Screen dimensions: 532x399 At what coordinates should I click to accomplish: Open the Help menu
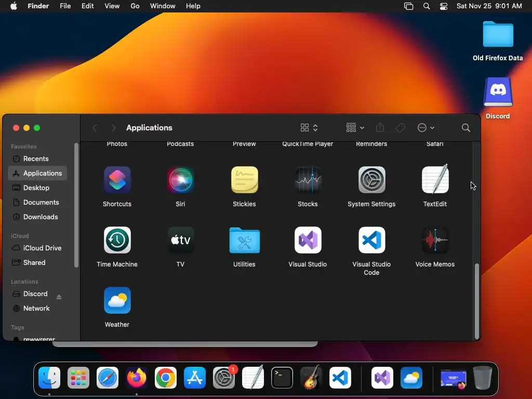point(193,6)
